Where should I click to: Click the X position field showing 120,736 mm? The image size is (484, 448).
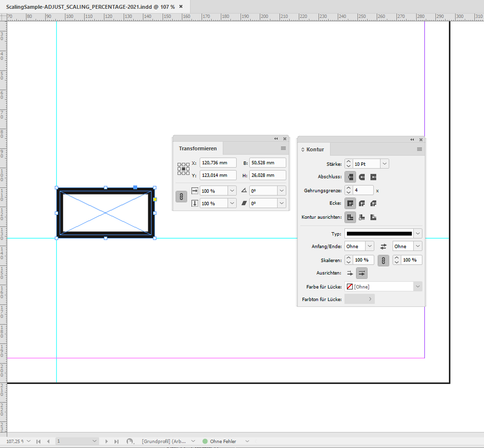[218, 162]
